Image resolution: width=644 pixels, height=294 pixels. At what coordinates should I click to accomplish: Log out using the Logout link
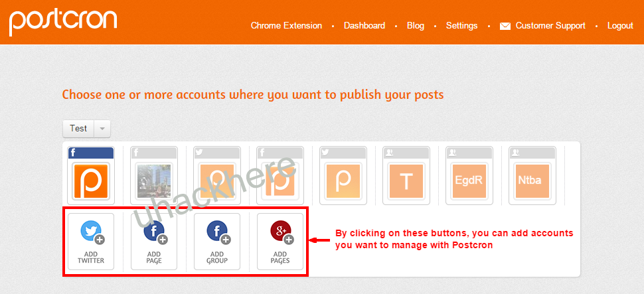pos(620,25)
